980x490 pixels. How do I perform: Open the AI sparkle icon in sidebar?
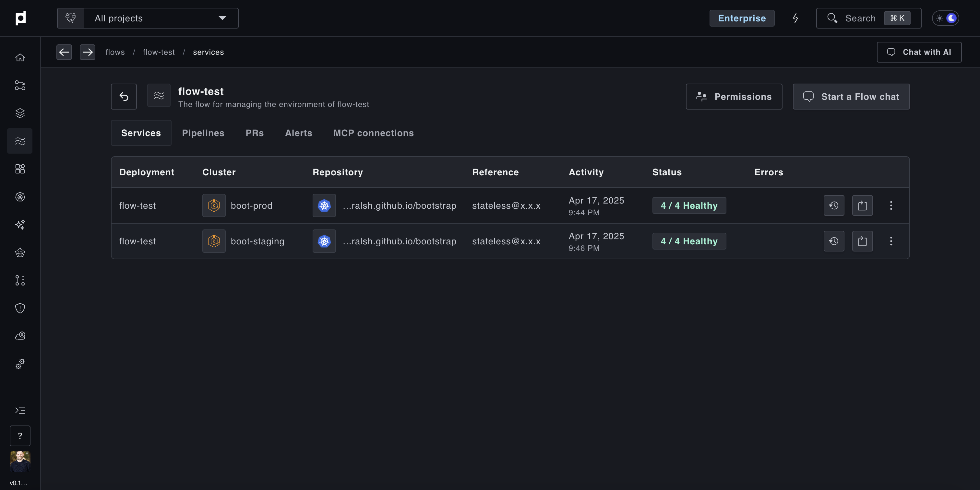[x=20, y=225]
